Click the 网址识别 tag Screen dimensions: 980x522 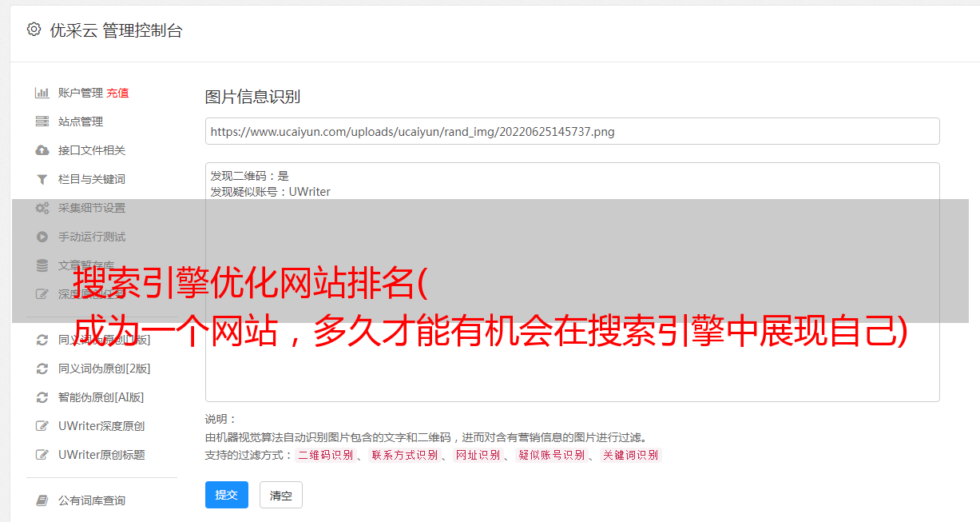point(478,455)
